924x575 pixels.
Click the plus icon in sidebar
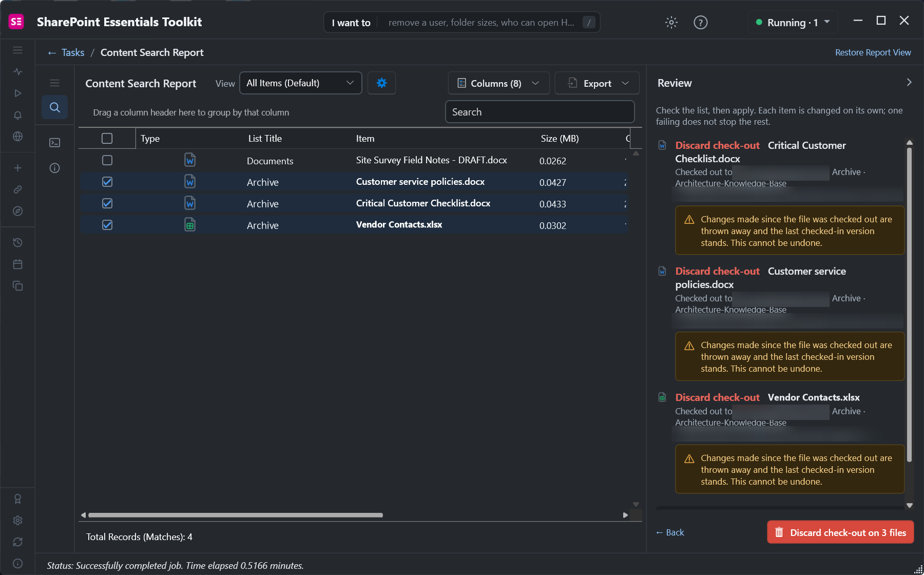[x=18, y=168]
